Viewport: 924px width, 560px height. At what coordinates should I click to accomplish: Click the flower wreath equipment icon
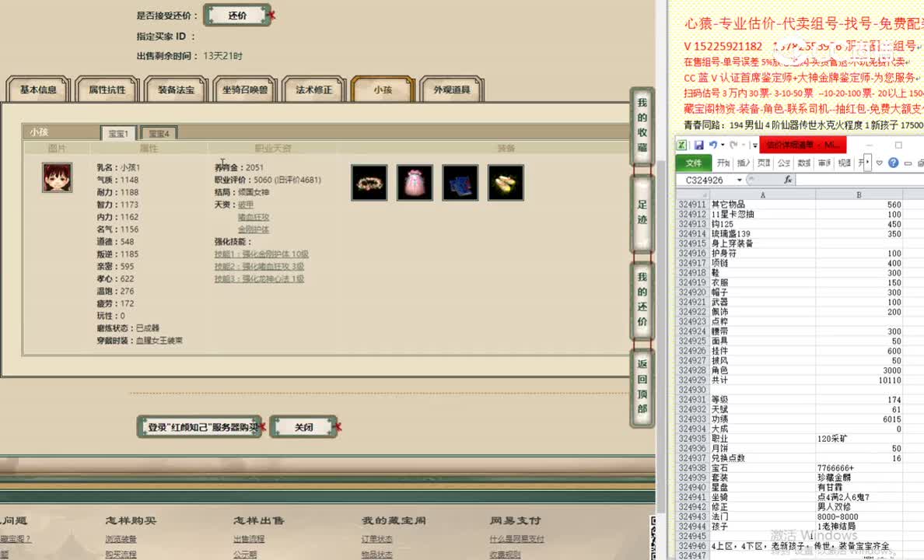[x=369, y=182]
